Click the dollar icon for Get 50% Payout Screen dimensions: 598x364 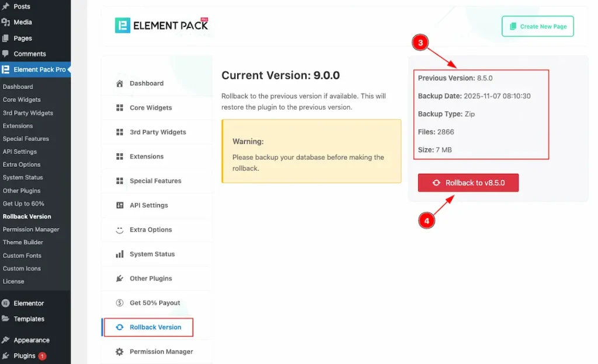coord(120,303)
